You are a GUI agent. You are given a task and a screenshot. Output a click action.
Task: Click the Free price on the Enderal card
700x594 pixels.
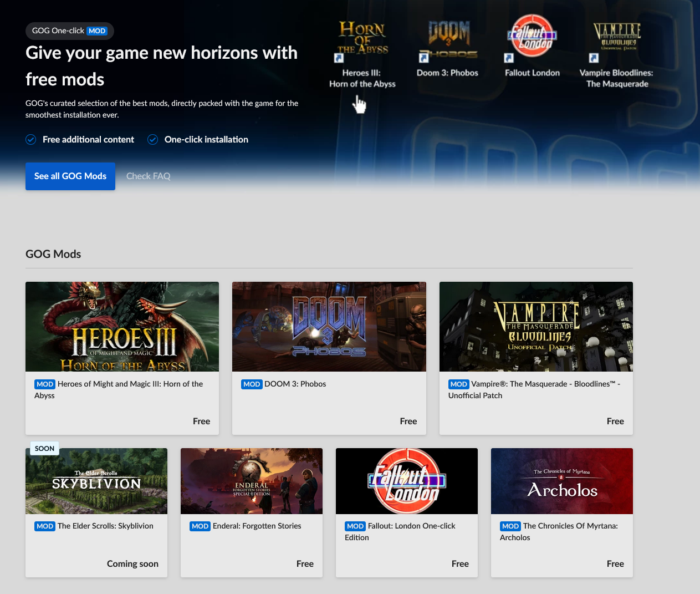305,564
